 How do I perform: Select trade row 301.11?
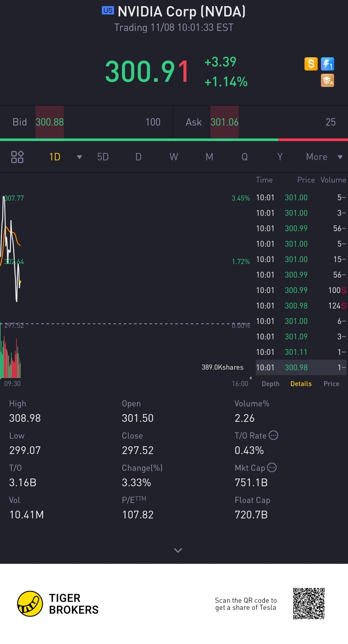tap(301, 352)
